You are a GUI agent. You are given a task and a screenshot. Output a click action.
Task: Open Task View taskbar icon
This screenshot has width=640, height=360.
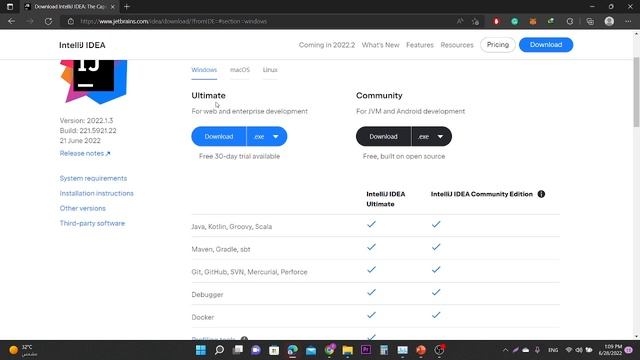coord(238,350)
